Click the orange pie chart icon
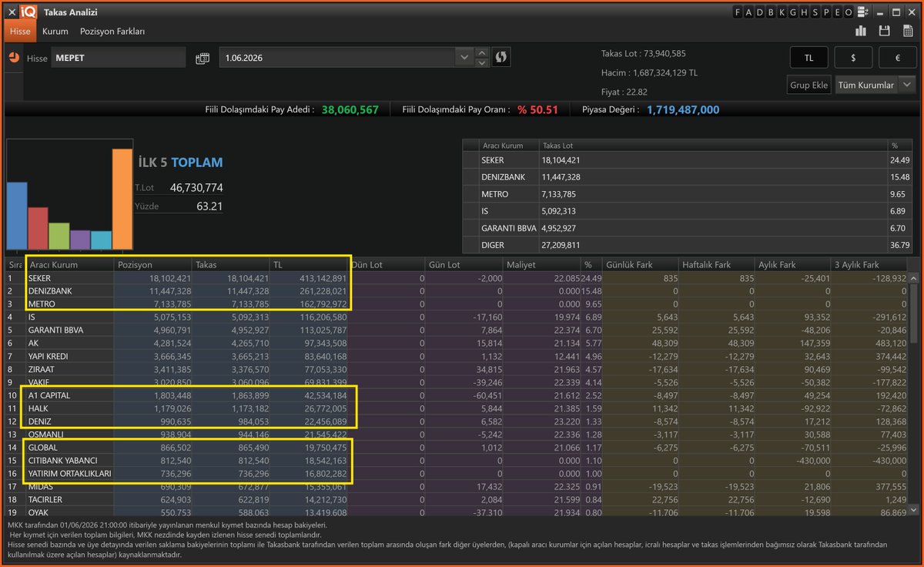 [14, 58]
